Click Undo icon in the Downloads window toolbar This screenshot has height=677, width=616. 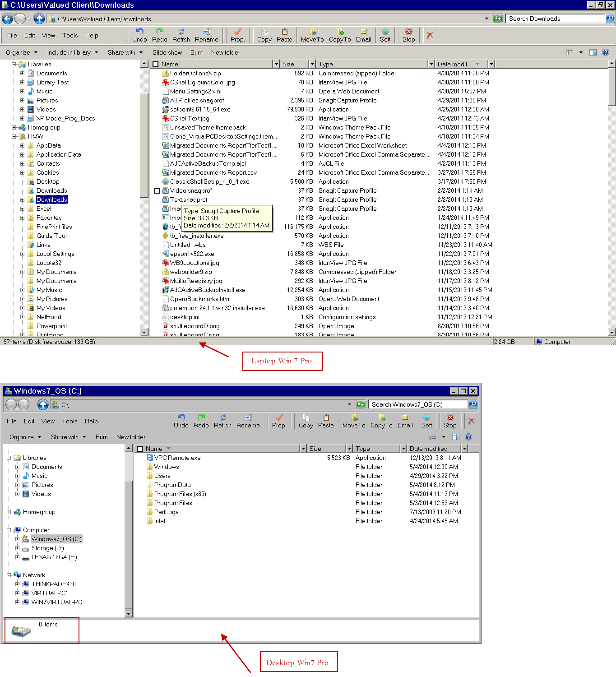click(x=139, y=32)
